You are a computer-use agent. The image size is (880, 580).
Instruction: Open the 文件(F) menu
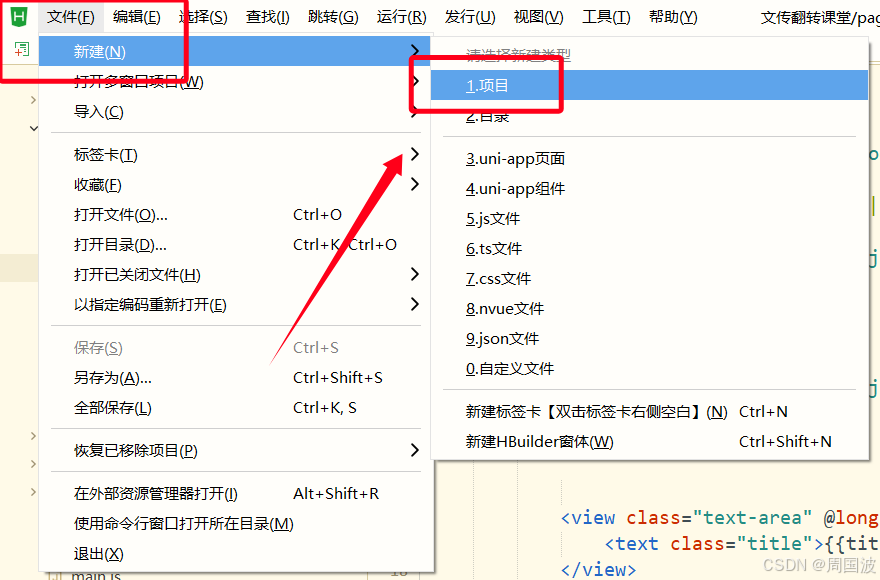click(x=70, y=17)
